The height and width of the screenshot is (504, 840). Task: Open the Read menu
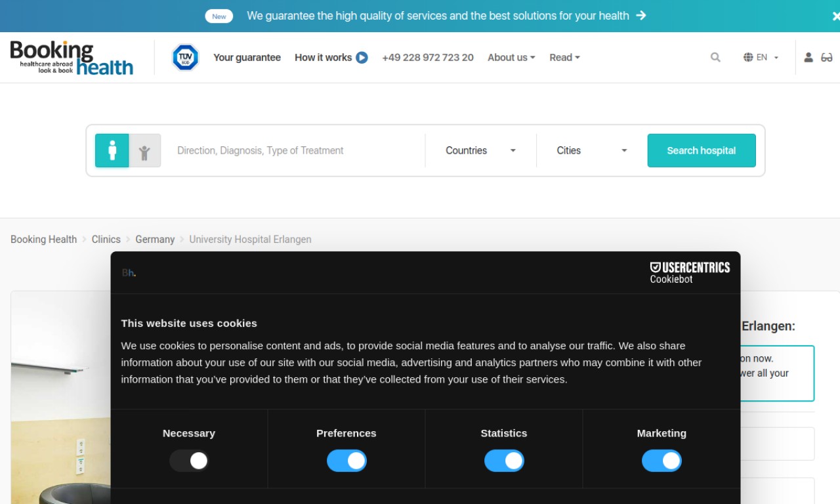point(564,58)
